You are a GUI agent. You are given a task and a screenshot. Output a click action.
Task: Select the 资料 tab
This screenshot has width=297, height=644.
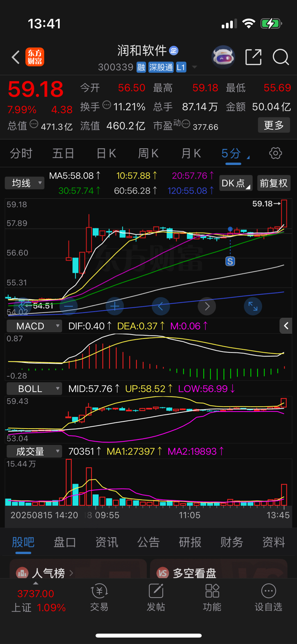coord(273,542)
